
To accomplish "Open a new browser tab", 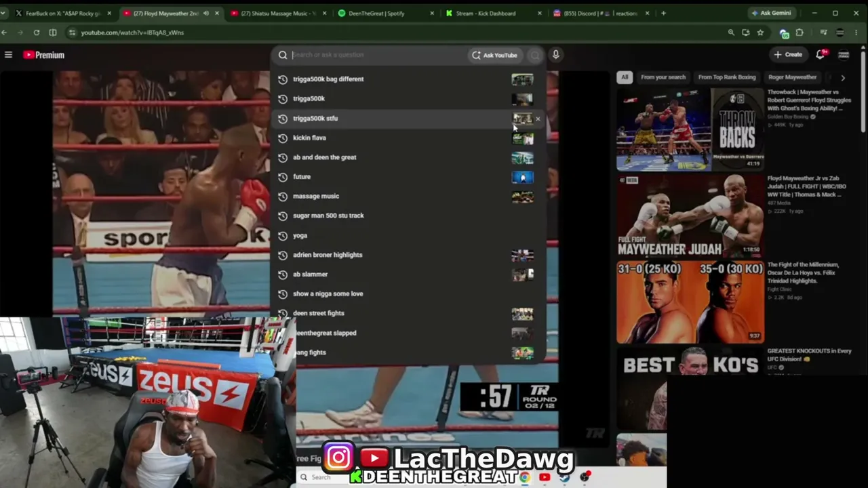I will click(663, 13).
